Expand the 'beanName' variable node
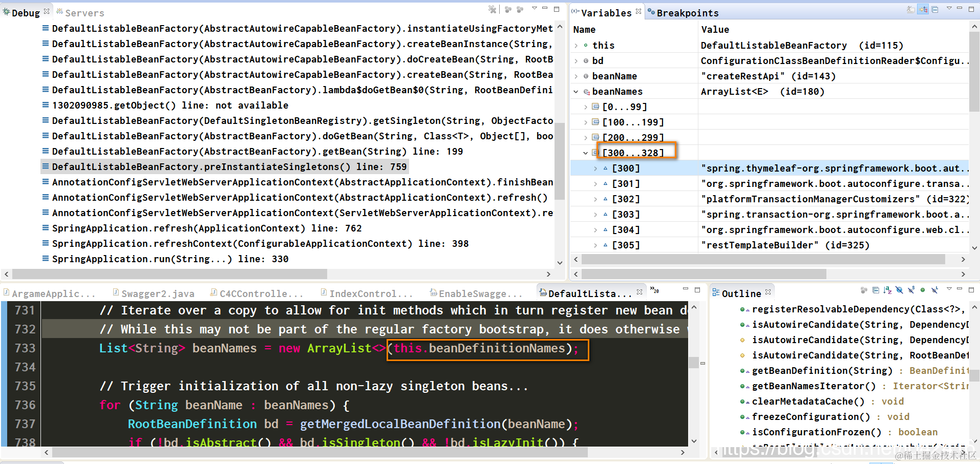The width and height of the screenshot is (980, 464). click(x=576, y=76)
